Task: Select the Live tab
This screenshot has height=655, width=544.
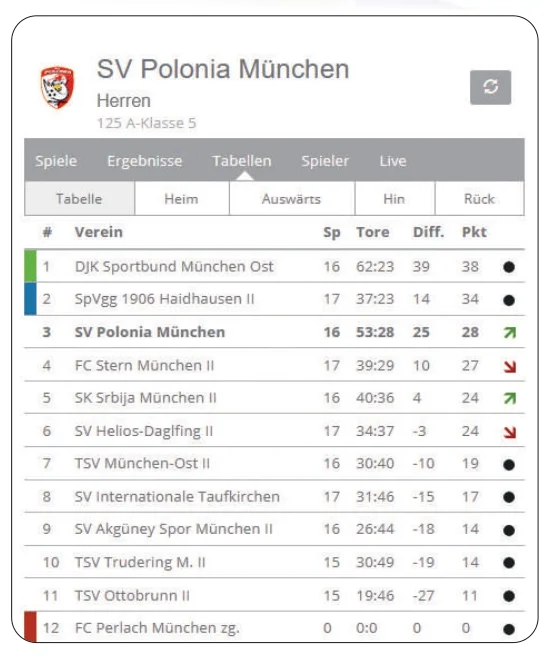Action: click(393, 161)
